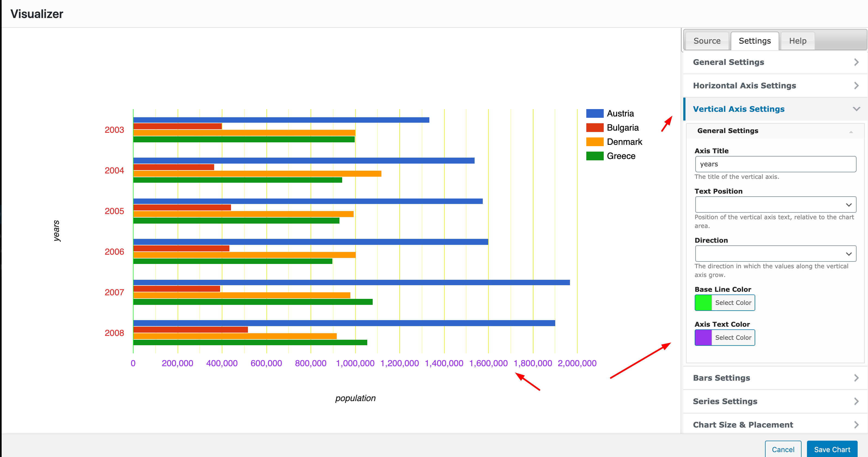This screenshot has width=868, height=457.
Task: Switch to the Source tab
Action: tap(707, 40)
